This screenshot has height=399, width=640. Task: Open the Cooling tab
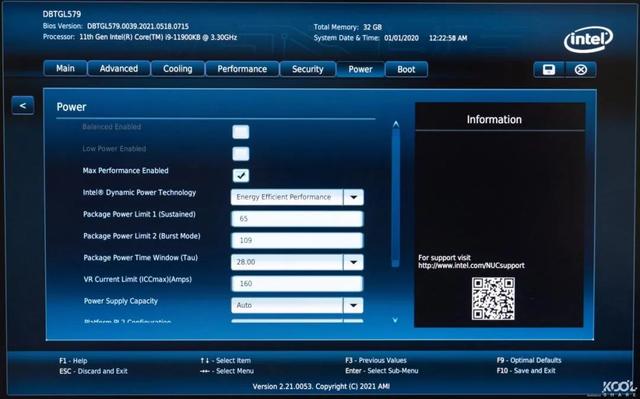(178, 69)
